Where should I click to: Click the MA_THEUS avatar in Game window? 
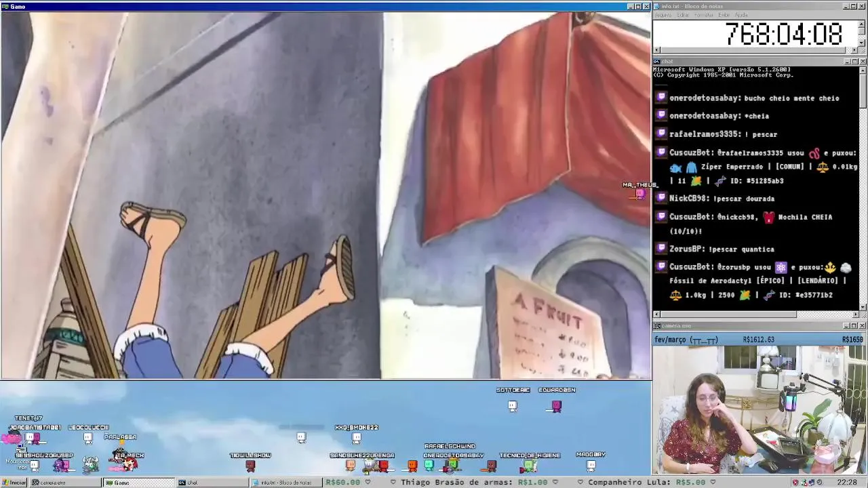639,195
